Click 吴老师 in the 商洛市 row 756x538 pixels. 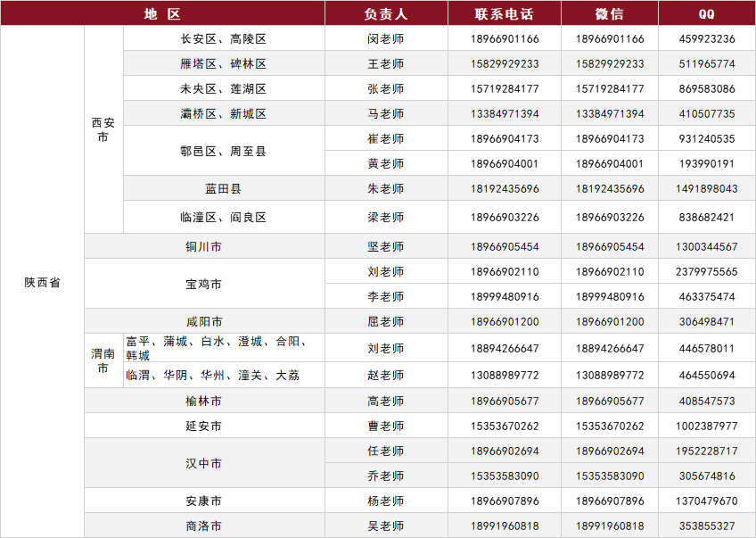point(385,526)
